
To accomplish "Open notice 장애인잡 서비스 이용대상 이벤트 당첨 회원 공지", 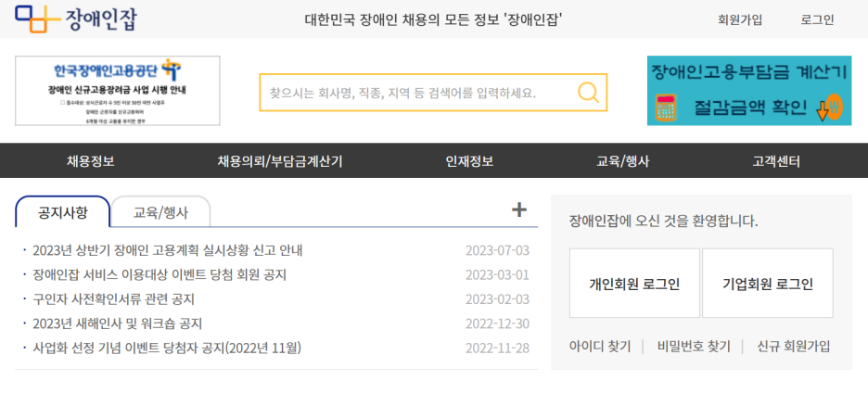I will (160, 274).
